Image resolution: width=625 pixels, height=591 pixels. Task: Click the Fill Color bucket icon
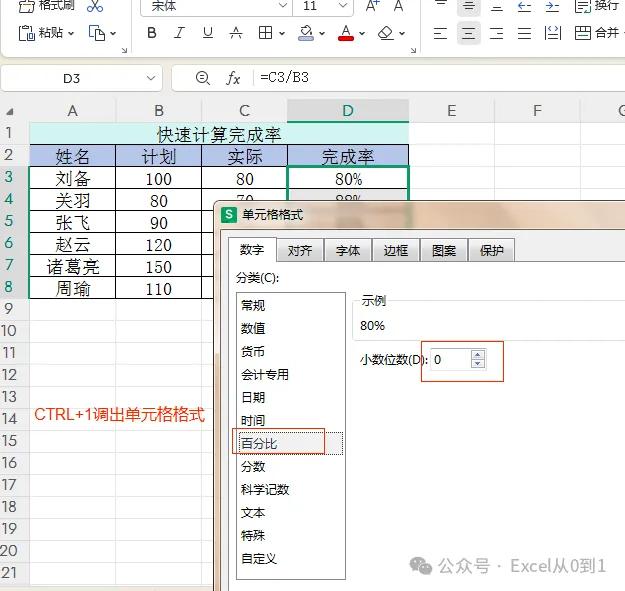pos(306,33)
